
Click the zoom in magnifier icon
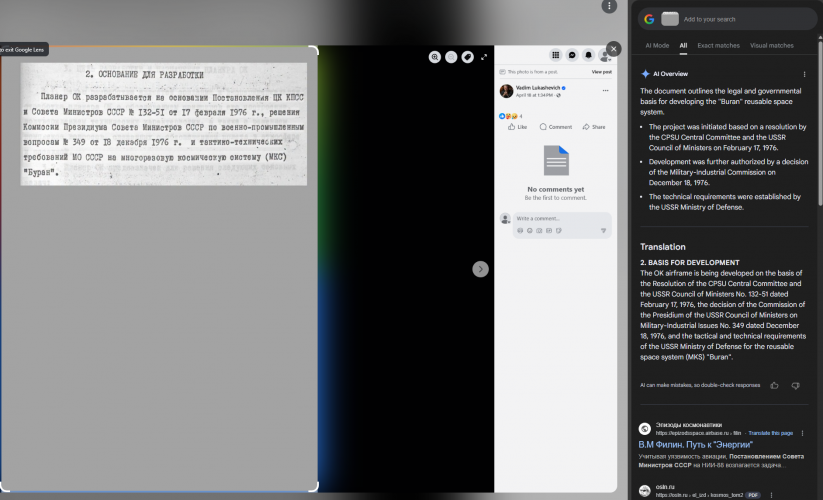tap(434, 57)
